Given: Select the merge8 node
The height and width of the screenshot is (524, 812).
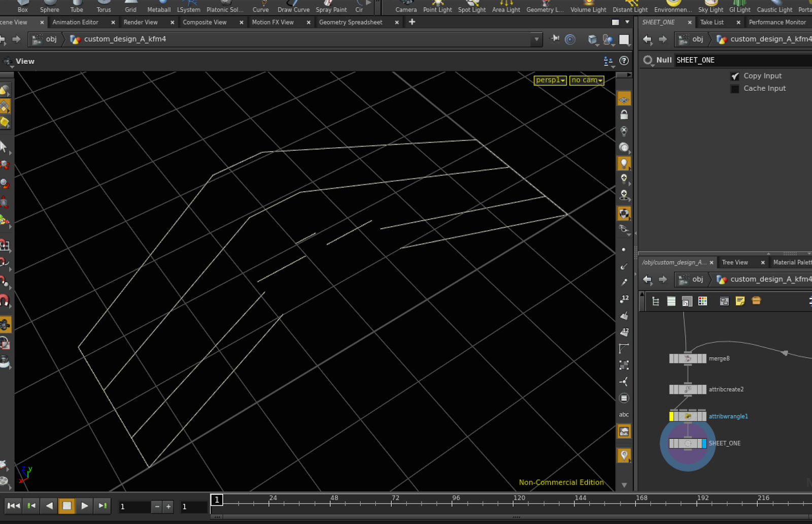Looking at the screenshot, I should coord(687,359).
